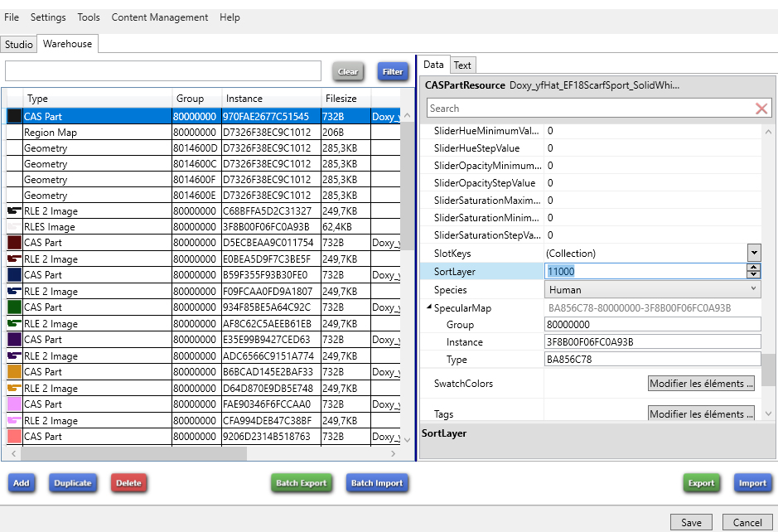Screen dimensions: 778x532
Task: Click the Cancel button
Action: [747, 523]
